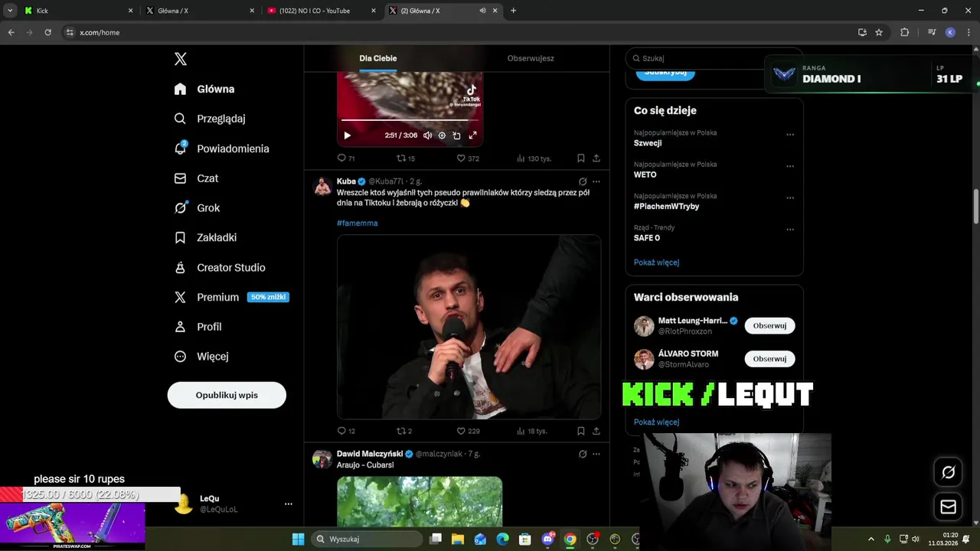The image size is (980, 551).
Task: Switch to NO I CO YouTube tab
Action: 320,11
